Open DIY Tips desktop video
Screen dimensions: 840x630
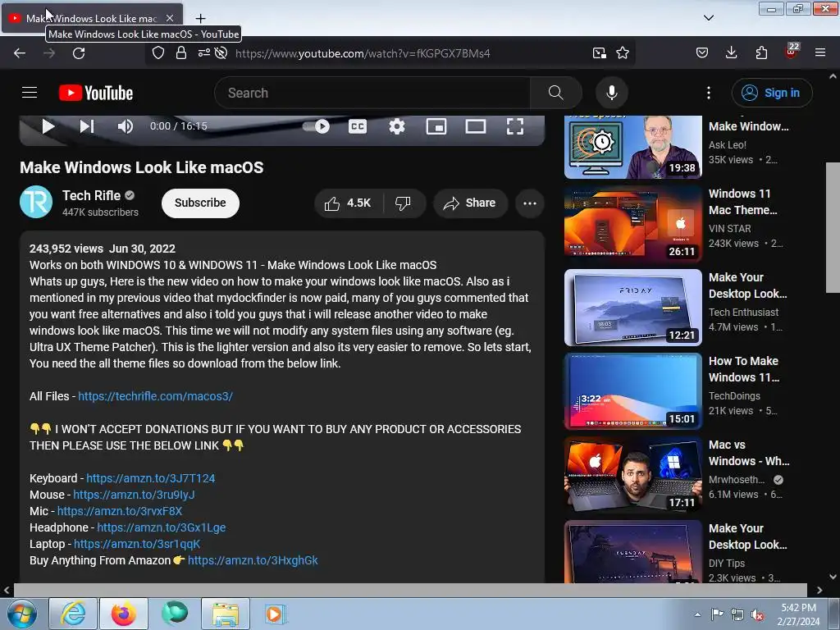[633, 552]
